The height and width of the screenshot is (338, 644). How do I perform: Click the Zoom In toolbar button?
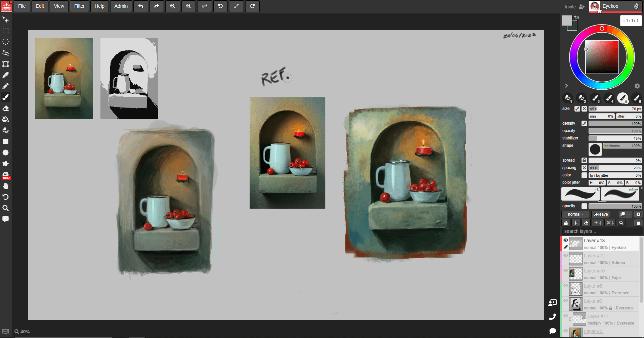click(173, 6)
